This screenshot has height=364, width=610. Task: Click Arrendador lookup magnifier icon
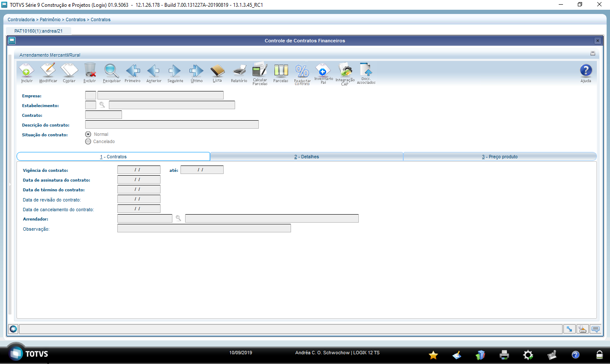[178, 218]
